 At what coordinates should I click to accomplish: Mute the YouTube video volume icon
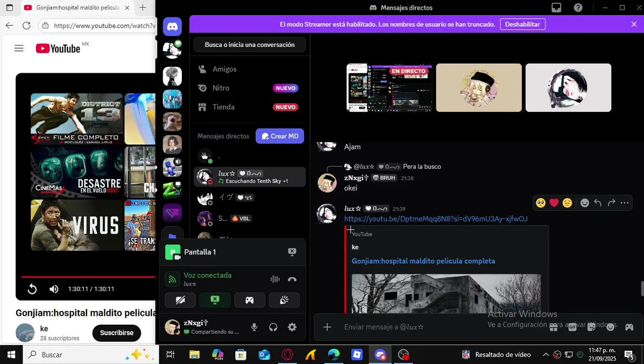point(54,289)
